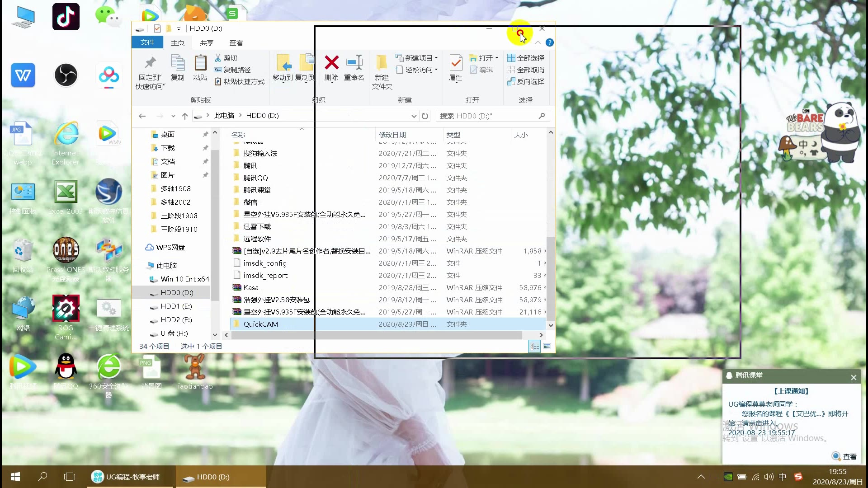Click the volume icon in system tray

point(769,477)
